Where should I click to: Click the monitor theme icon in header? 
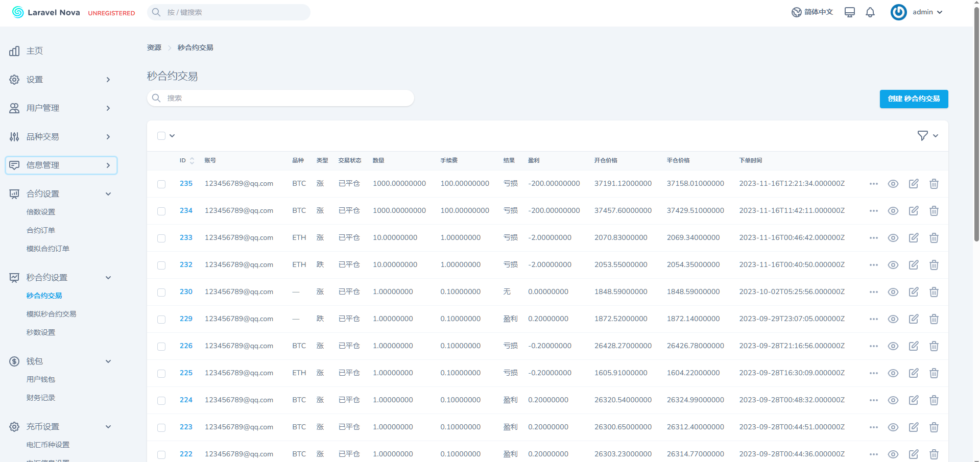point(850,12)
